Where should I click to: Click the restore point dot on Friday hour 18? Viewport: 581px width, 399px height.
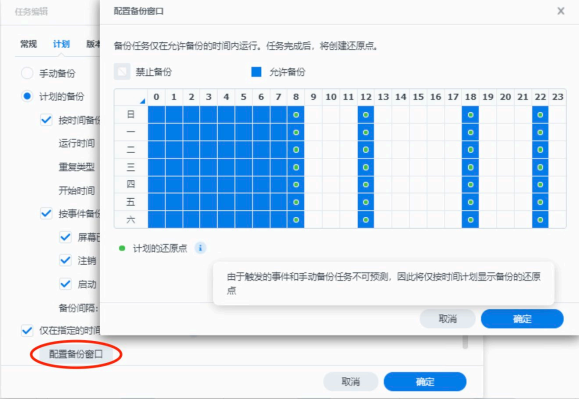(471, 202)
